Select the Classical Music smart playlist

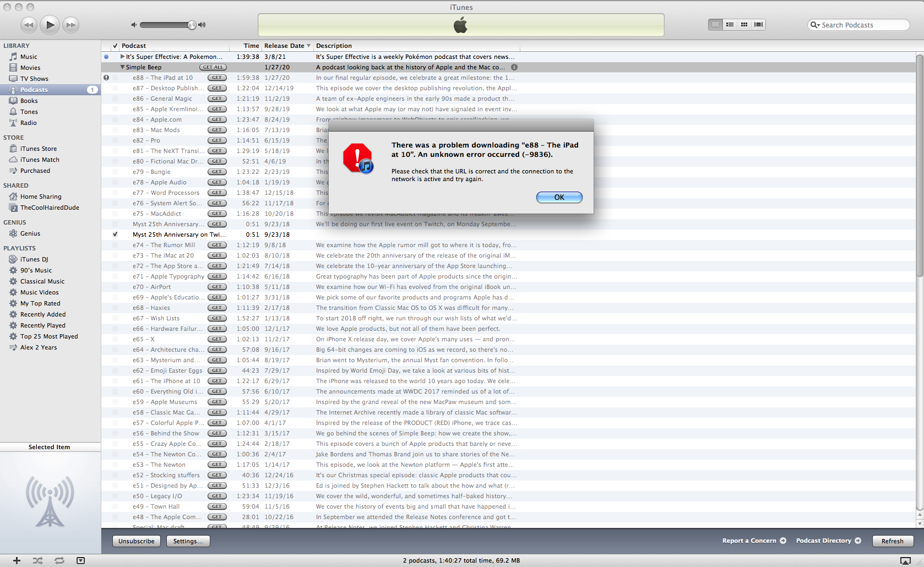point(42,281)
